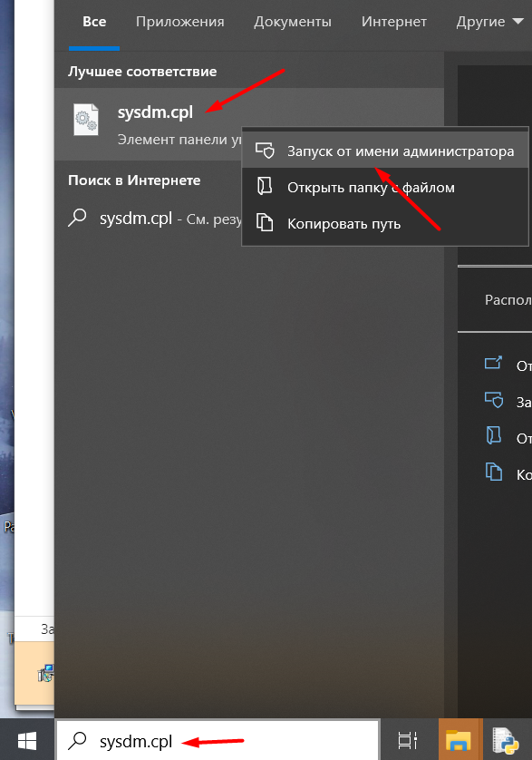Screen dimensions: 532x760
Task: Choose Копировать путь in context menu
Action: [x=385, y=223]
